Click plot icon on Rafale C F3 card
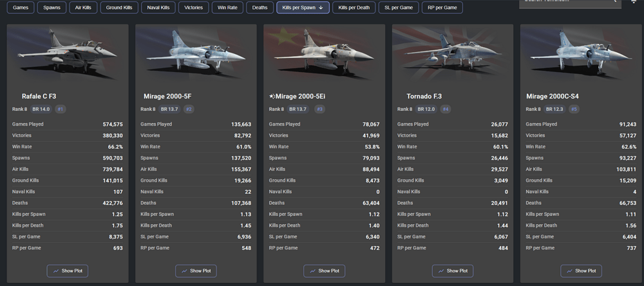644x286 pixels. click(x=56, y=271)
